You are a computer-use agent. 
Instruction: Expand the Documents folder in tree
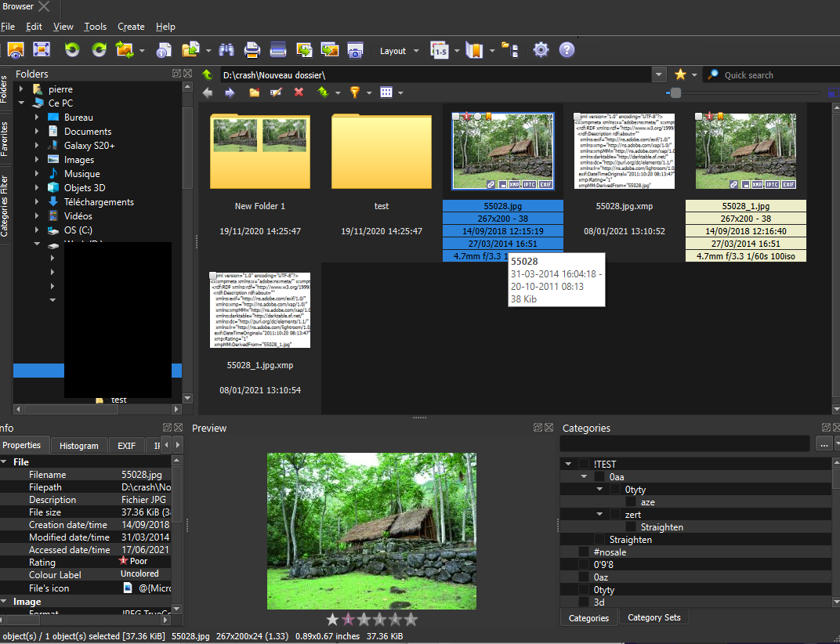point(37,132)
